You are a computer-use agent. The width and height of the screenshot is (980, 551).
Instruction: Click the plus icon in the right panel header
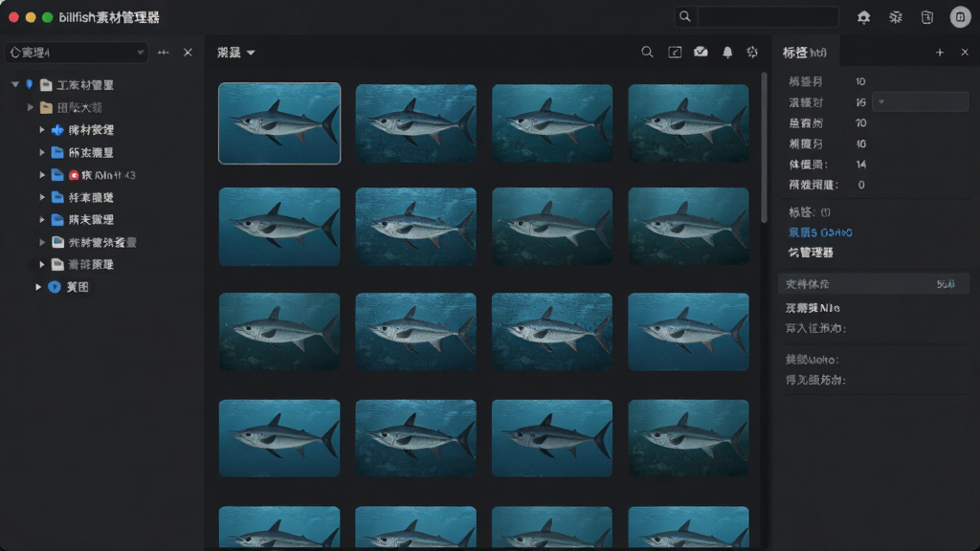coord(940,53)
